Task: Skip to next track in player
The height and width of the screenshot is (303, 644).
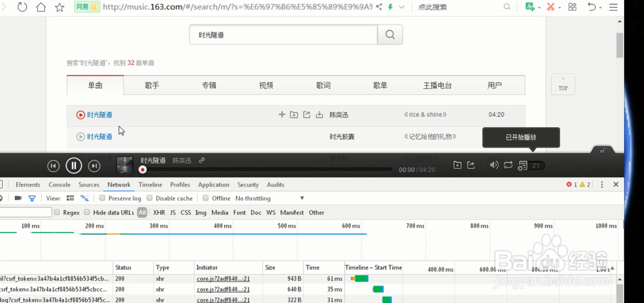Action: [x=95, y=166]
